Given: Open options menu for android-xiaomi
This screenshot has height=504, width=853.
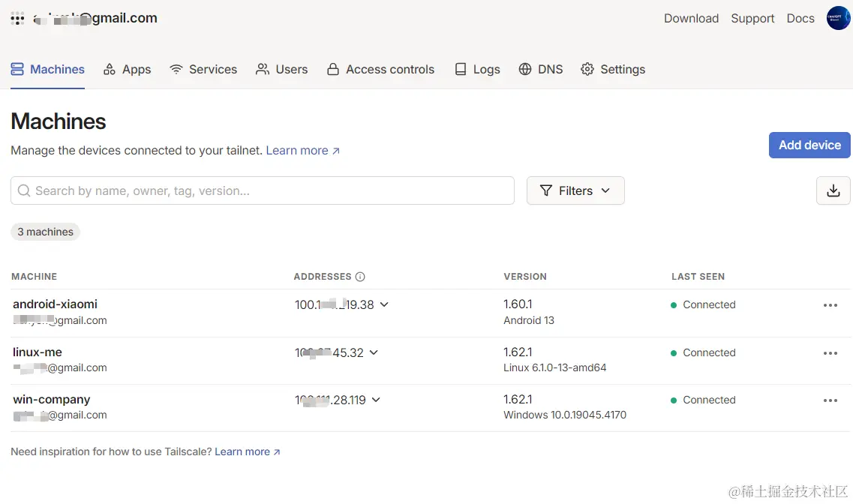Looking at the screenshot, I should pos(830,305).
